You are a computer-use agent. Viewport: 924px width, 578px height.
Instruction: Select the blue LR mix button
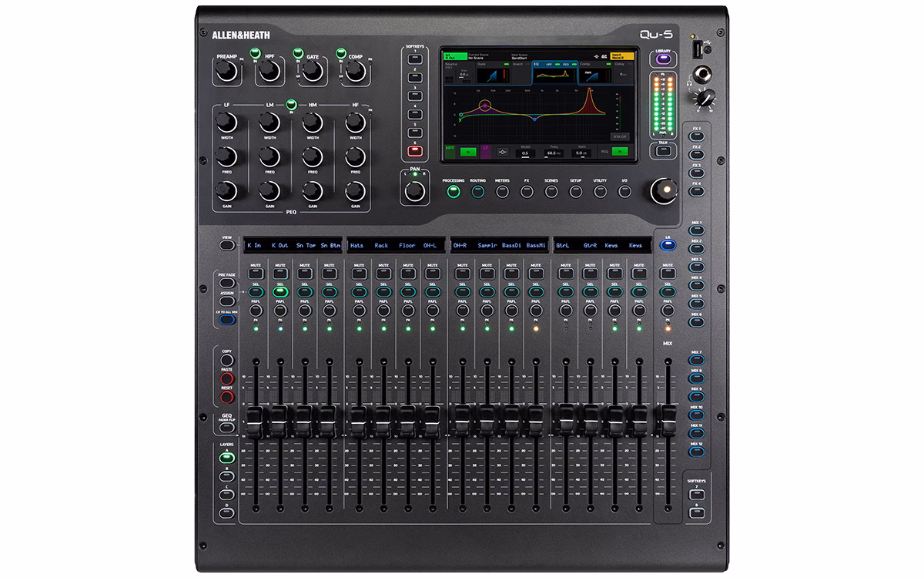668,246
